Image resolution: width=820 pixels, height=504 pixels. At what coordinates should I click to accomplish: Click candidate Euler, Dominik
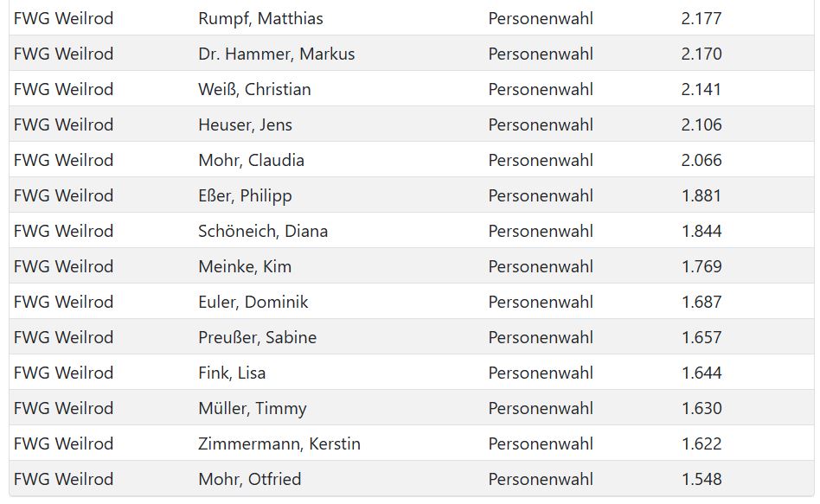click(x=253, y=302)
